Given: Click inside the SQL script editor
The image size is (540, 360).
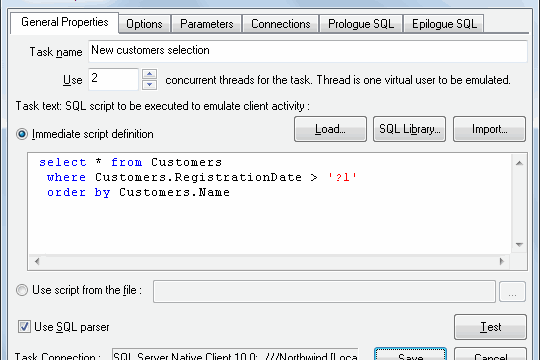Looking at the screenshot, I should click(270, 204).
